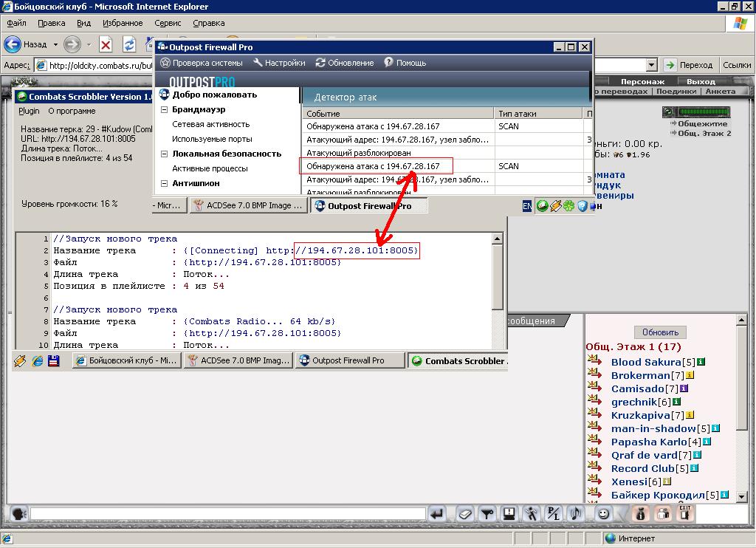Image resolution: width=756 pixels, height=548 pixels.
Task: Open info icon next to Brokerman
Action: (x=690, y=375)
